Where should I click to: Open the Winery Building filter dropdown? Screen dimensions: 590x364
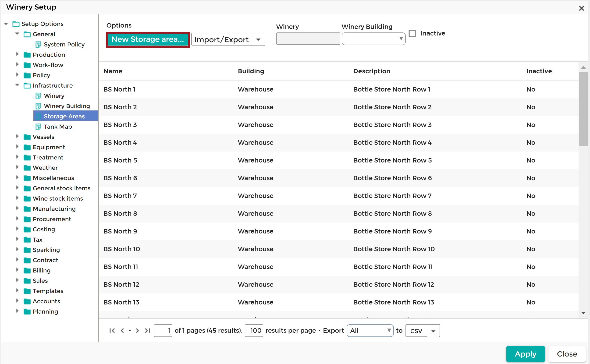(x=373, y=39)
